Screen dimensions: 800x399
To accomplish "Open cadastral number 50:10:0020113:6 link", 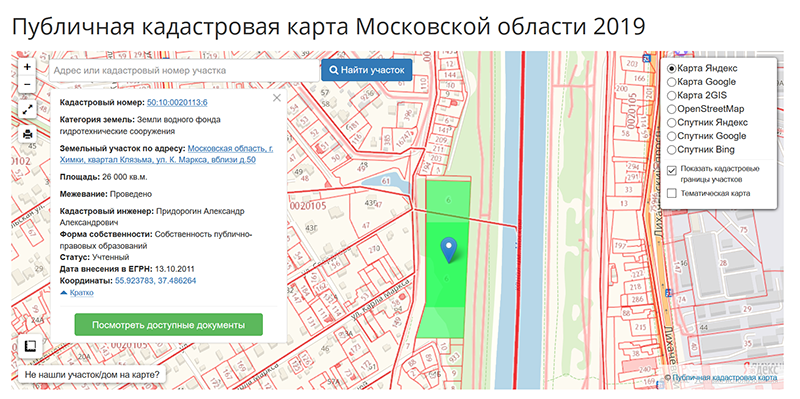I will (177, 103).
